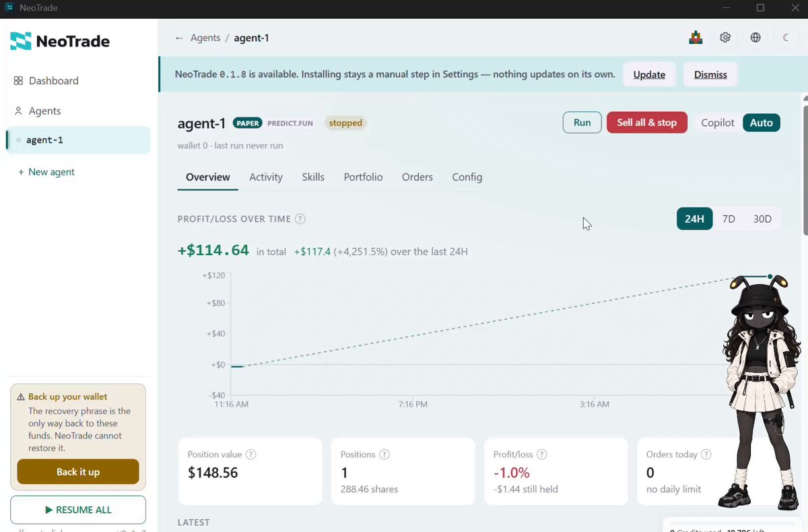This screenshot has height=532, width=808.
Task: Switch mode to Auto
Action: (762, 123)
